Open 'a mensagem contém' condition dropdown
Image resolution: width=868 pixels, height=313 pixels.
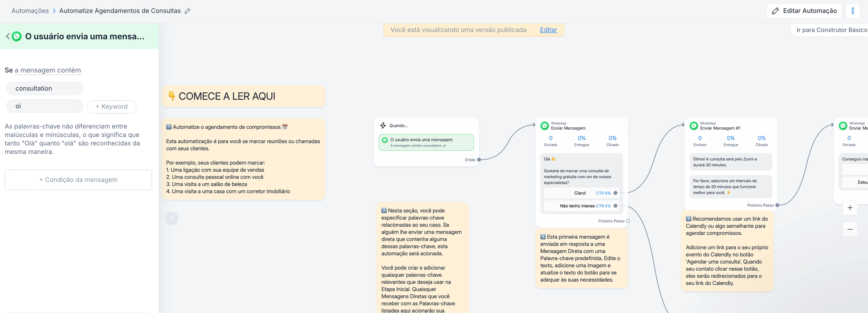[x=47, y=70]
